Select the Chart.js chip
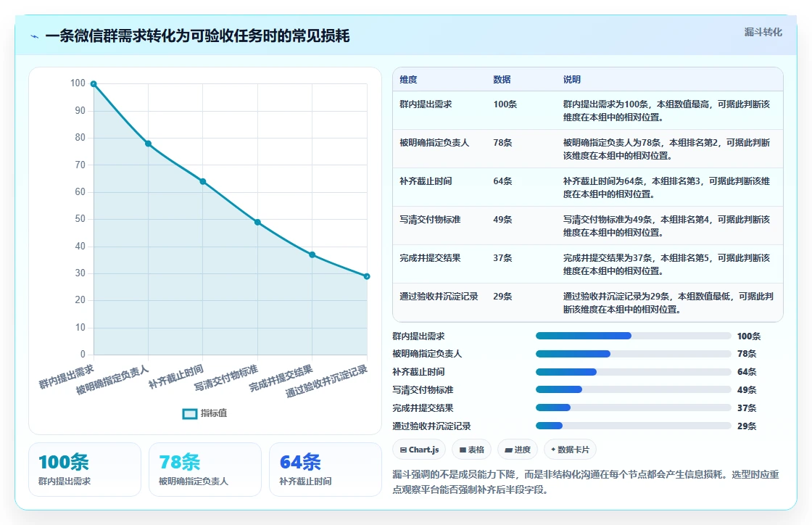This screenshot has width=812, height=525. click(x=420, y=450)
